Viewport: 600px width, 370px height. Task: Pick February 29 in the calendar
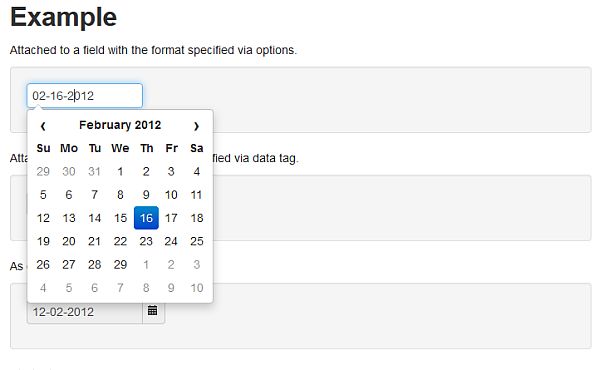(120, 264)
